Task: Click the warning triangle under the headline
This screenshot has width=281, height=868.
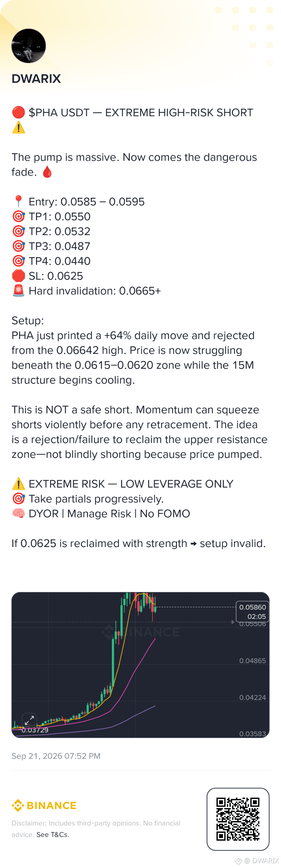Action: click(18, 127)
